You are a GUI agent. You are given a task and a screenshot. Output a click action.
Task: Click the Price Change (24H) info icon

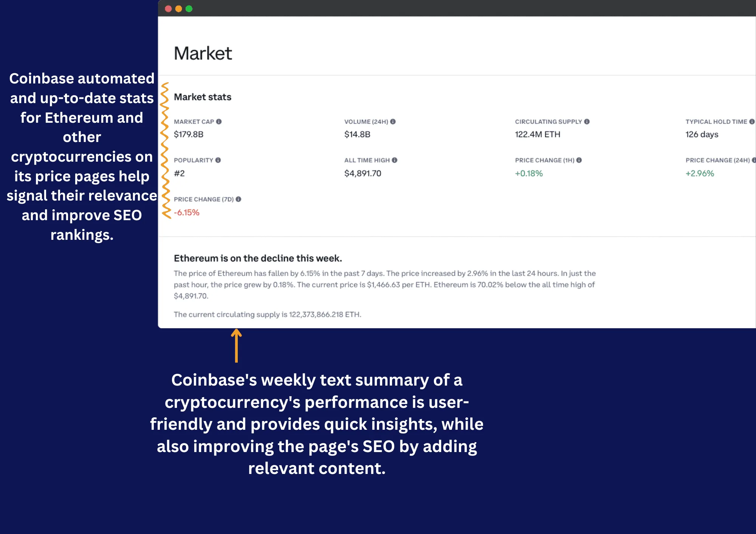[x=754, y=160]
